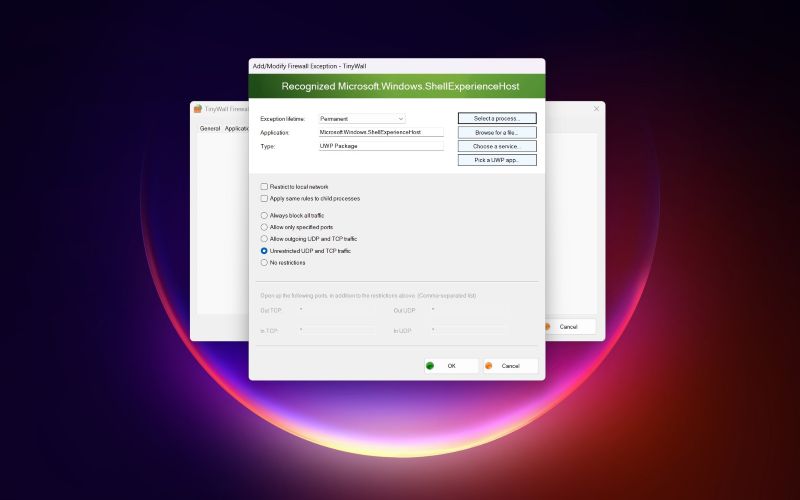Click the Select a process button
Image resolution: width=800 pixels, height=500 pixels.
pyautogui.click(x=497, y=118)
